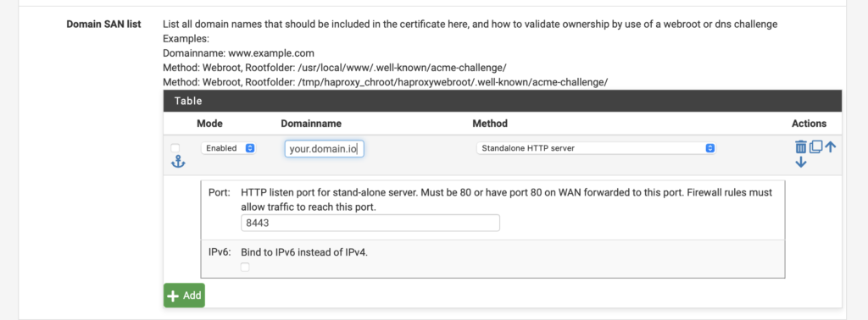Viewport: 868px width, 320px height.
Task: Click the anchor icon under the row checkbox
Action: pos(178,162)
